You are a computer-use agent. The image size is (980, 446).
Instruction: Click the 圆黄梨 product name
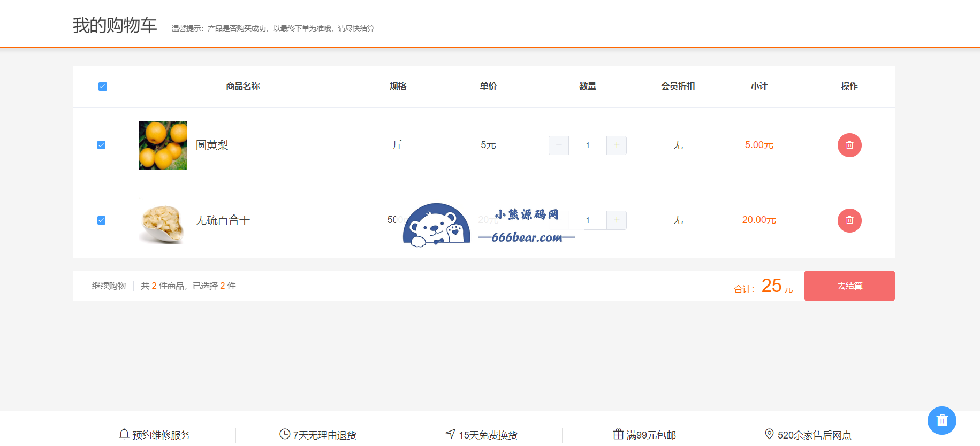point(212,145)
